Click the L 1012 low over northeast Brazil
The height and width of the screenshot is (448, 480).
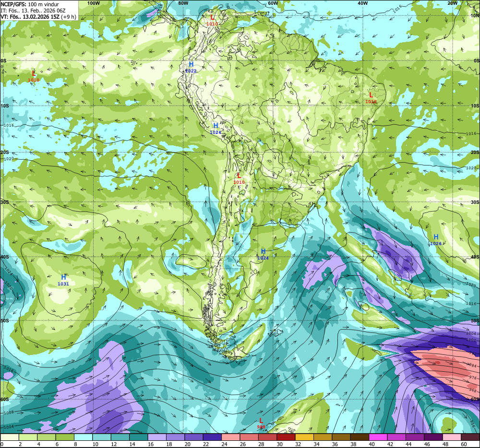(x=371, y=97)
